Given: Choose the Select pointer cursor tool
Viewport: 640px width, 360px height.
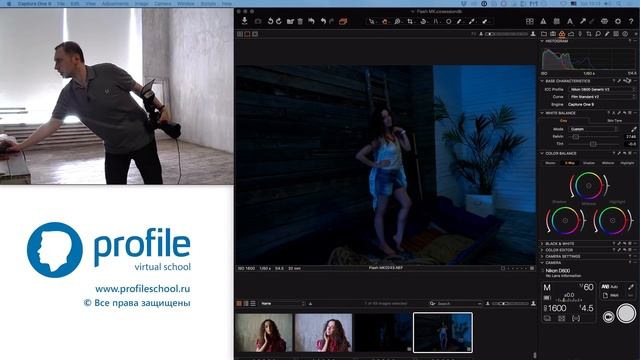Looking at the screenshot, I should point(372,21).
